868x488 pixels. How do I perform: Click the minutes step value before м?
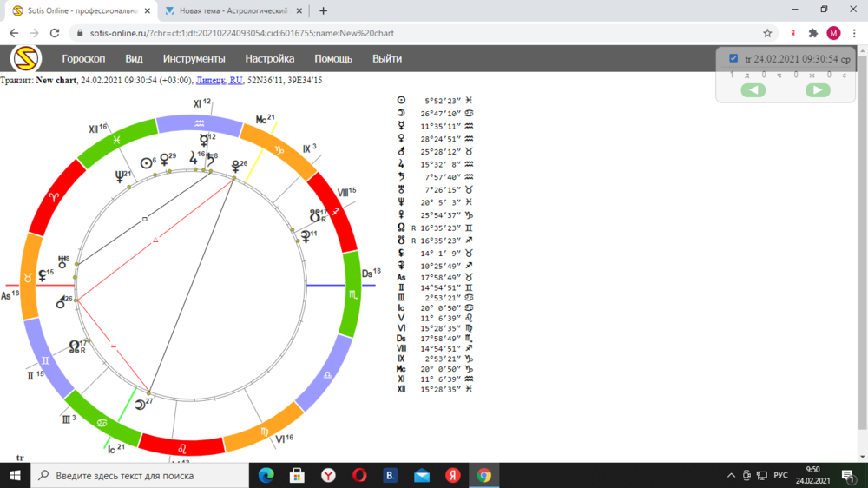(x=796, y=75)
